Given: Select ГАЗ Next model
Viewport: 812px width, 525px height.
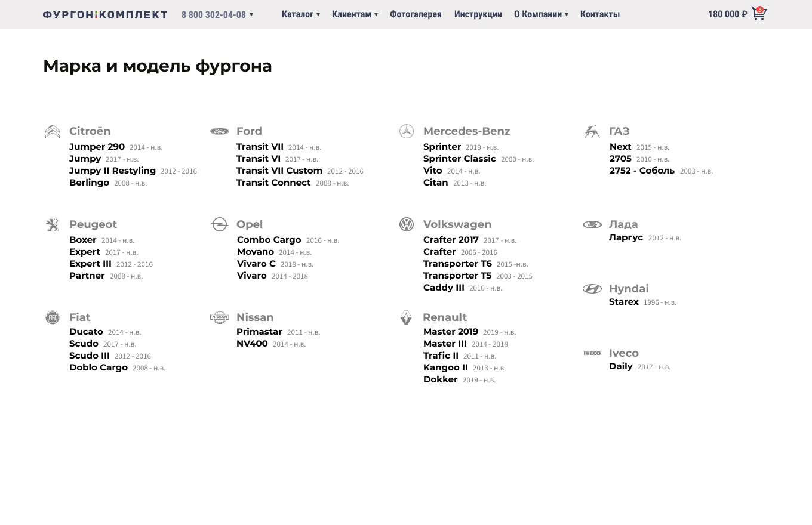Looking at the screenshot, I should 620,147.
